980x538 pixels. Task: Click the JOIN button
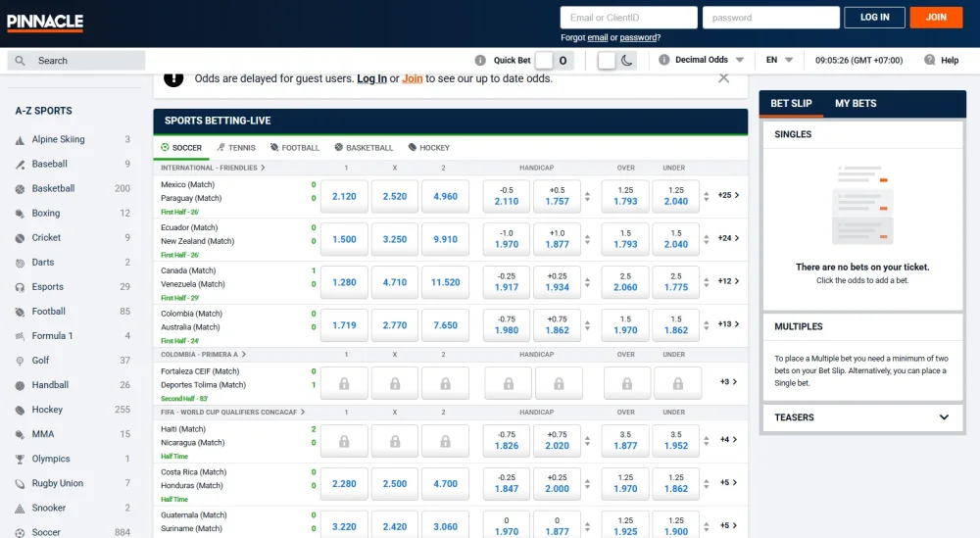pos(936,18)
